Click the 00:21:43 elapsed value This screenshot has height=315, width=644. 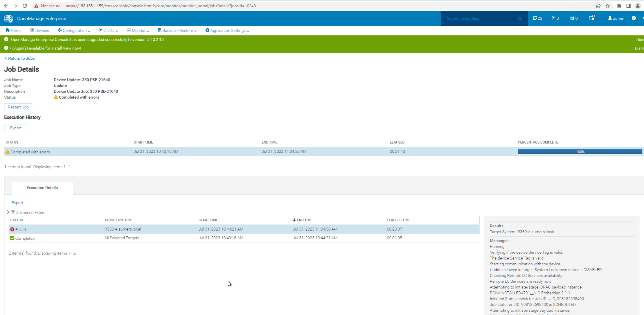pyautogui.click(x=397, y=151)
